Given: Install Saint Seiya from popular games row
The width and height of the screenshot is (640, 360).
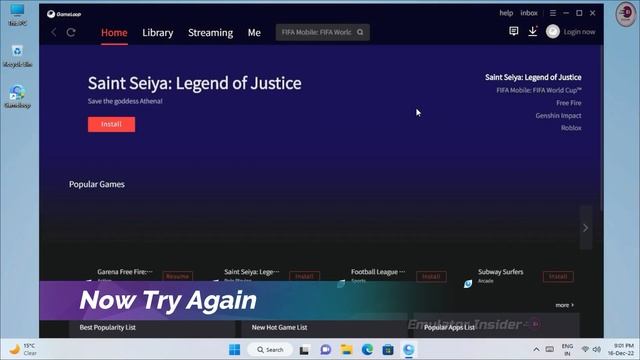Looking at the screenshot, I should [304, 276].
